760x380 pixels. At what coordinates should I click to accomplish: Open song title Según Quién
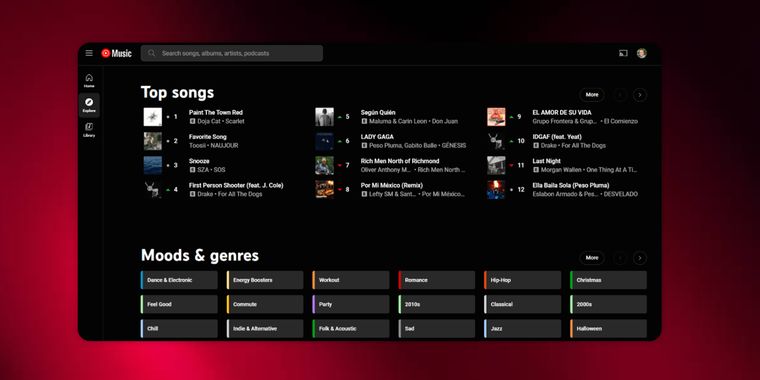pos(378,112)
